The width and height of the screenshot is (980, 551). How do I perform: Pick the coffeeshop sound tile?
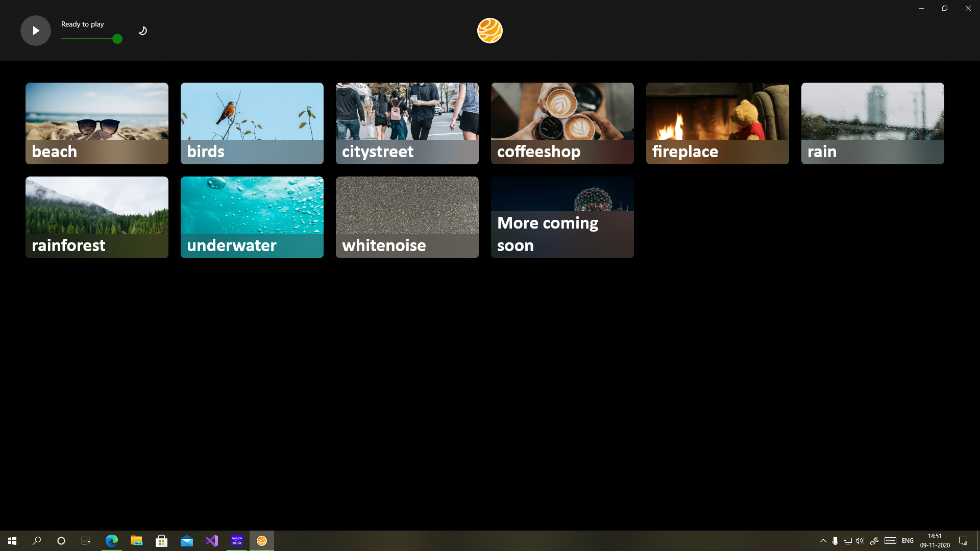pyautogui.click(x=562, y=123)
